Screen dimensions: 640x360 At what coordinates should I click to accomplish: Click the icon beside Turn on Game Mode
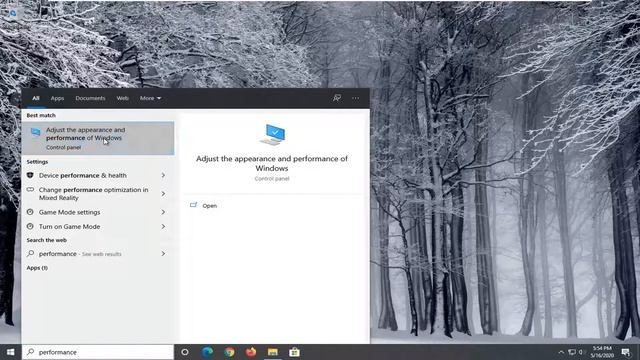30,227
